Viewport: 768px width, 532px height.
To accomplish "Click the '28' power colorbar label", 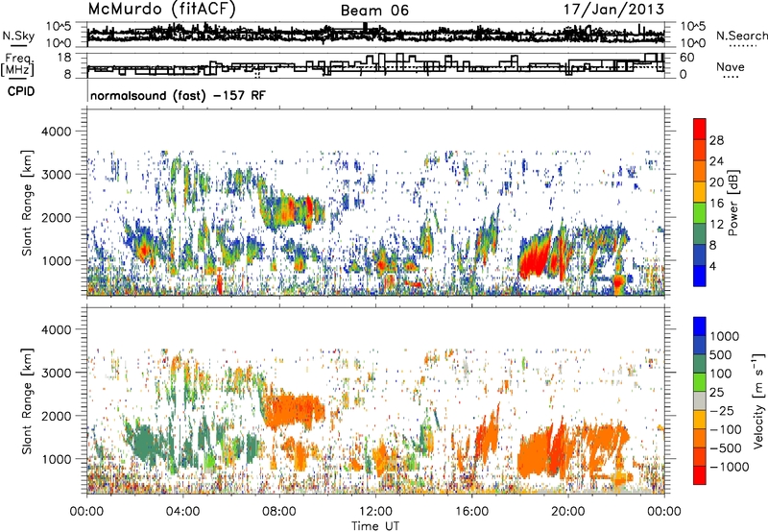I will click(716, 140).
